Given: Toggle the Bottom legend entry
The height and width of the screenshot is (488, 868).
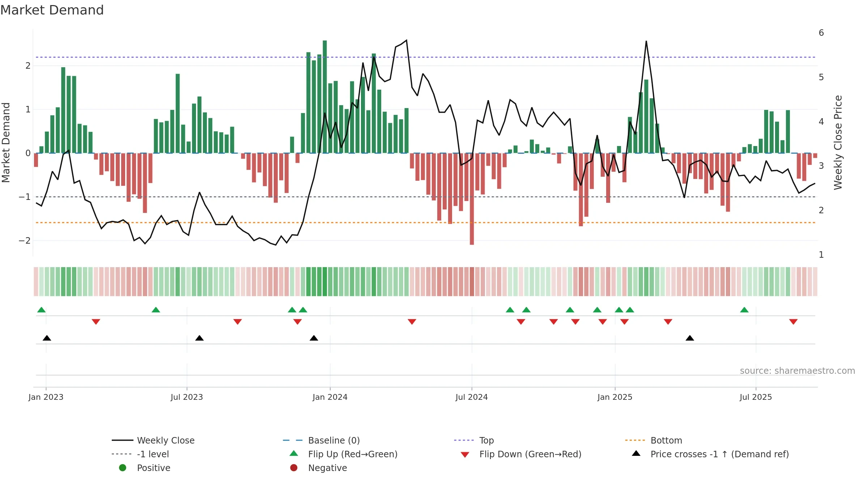Looking at the screenshot, I should tap(653, 440).
